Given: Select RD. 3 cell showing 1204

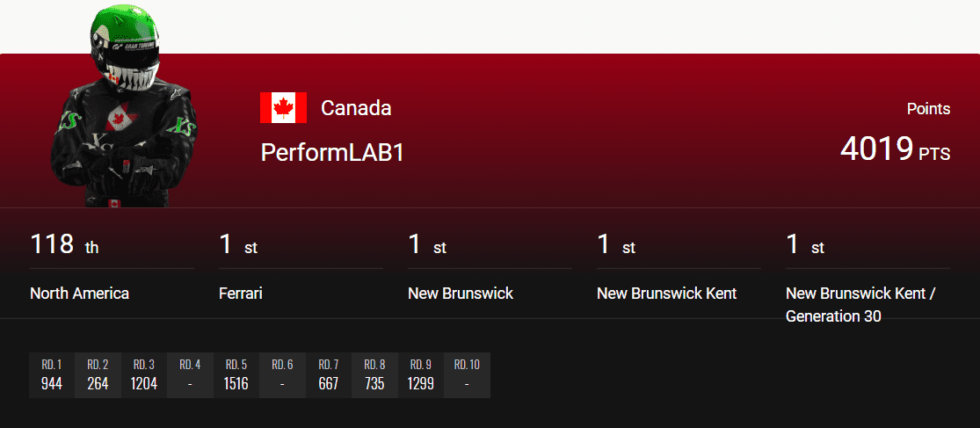Looking at the screenshot, I should [x=144, y=375].
